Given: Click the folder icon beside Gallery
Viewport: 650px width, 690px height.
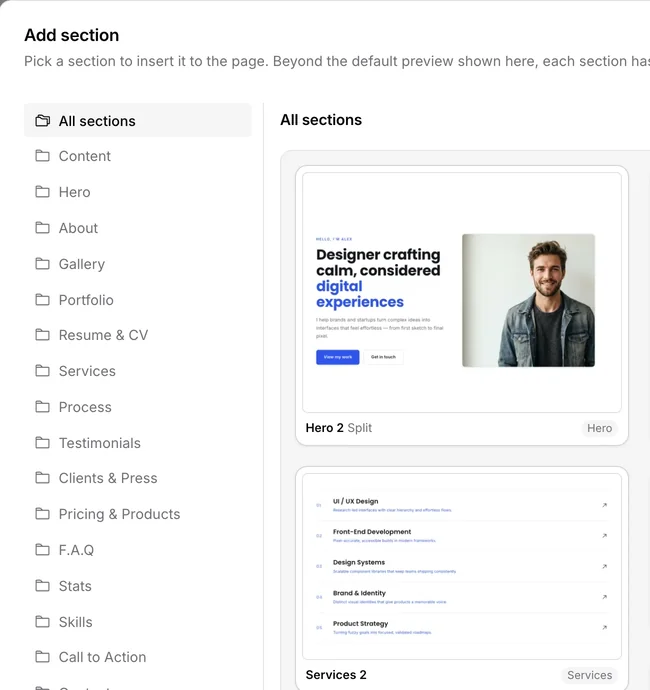Looking at the screenshot, I should (x=43, y=264).
